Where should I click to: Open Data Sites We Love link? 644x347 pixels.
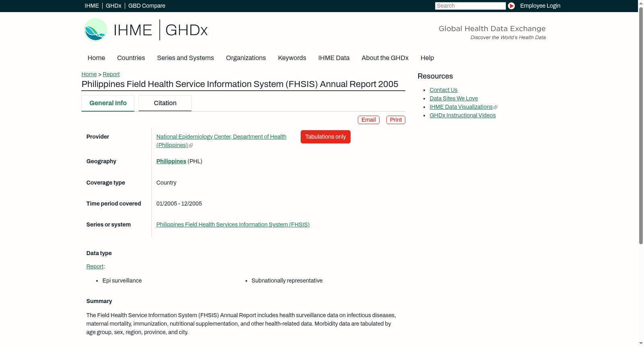coord(454,98)
